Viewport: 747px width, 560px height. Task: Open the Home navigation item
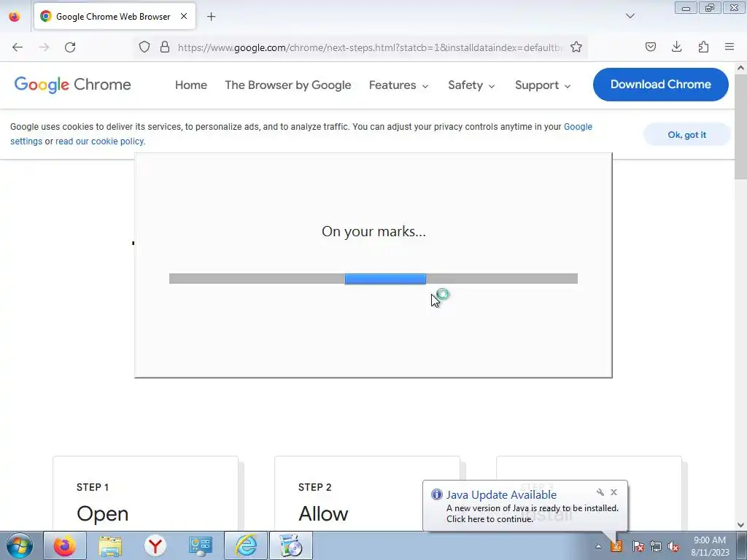click(191, 85)
